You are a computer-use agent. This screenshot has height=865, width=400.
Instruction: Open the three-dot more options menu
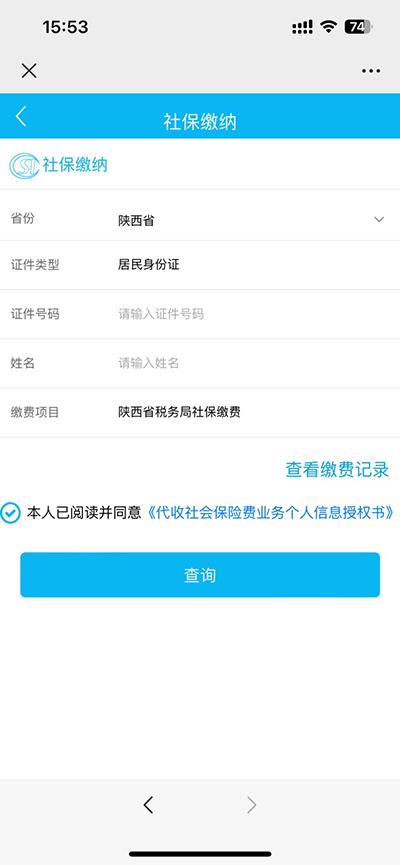371,71
